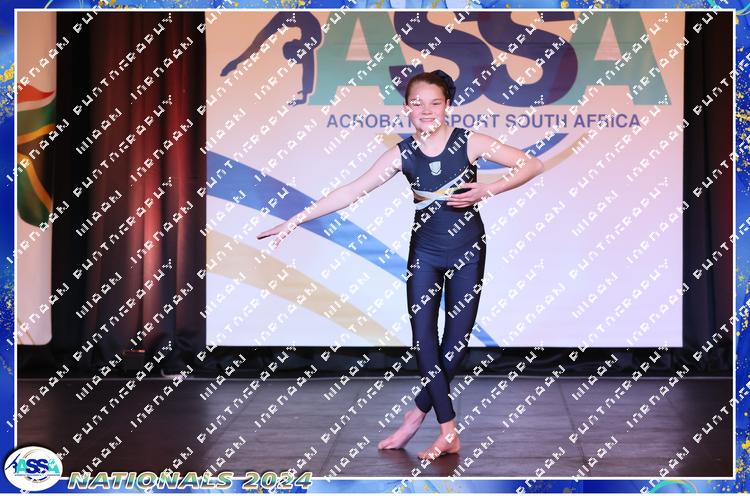This screenshot has width=750, height=500.
Task: Click the blue decorative frame border at top
Action: (375, 5)
